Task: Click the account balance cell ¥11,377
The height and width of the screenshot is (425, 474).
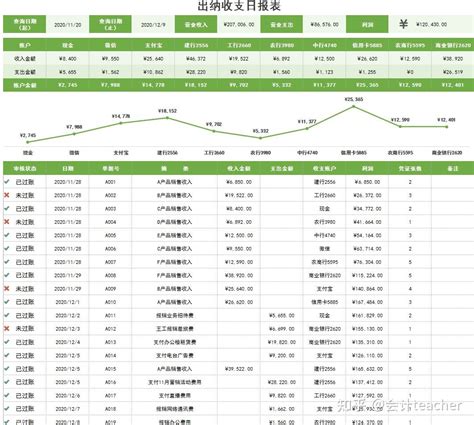Action: [324, 85]
